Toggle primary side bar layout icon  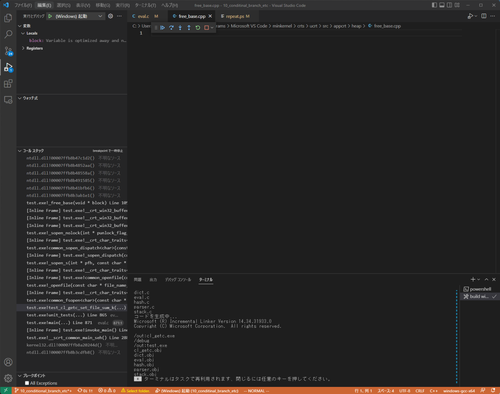click(x=434, y=5)
